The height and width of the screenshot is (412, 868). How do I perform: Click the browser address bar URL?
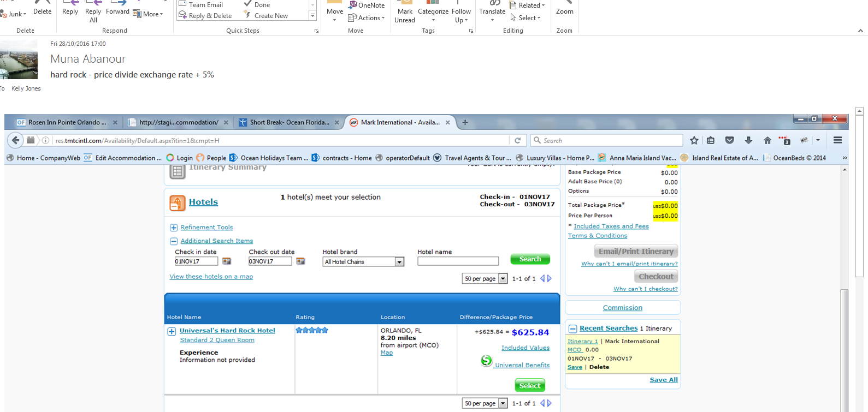click(137, 141)
